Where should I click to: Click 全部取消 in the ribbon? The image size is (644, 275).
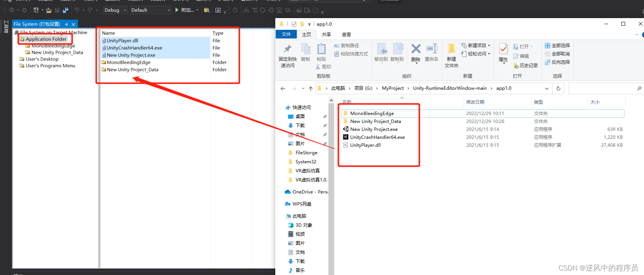[557, 54]
